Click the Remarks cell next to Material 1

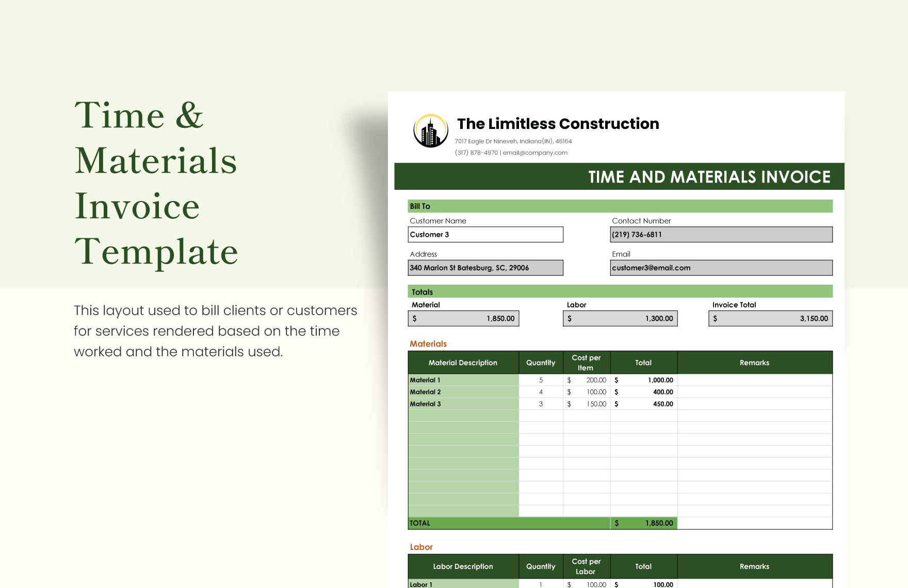click(754, 380)
